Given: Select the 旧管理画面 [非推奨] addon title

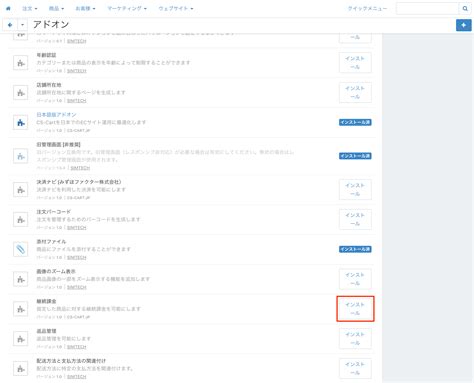Looking at the screenshot, I should click(x=58, y=145).
